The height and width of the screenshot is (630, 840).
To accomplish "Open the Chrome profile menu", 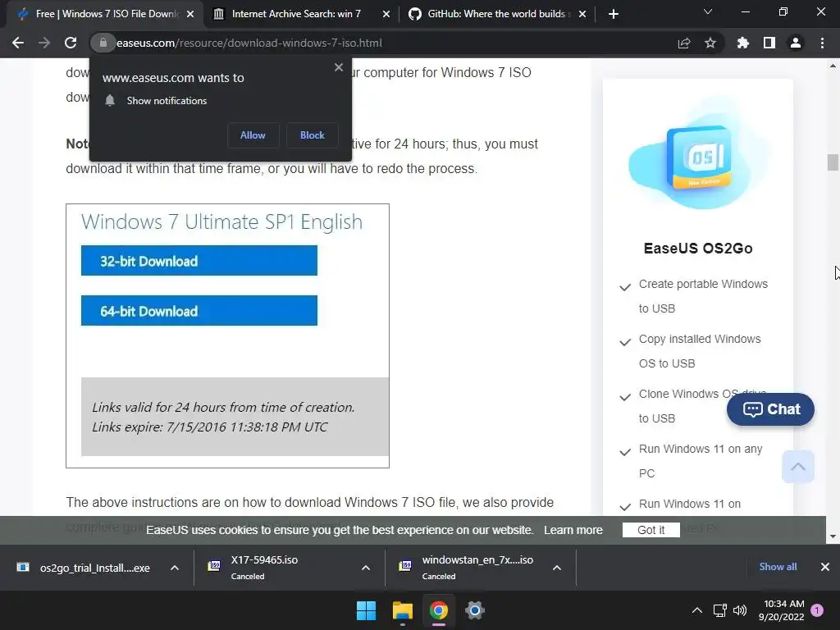I will (x=796, y=43).
